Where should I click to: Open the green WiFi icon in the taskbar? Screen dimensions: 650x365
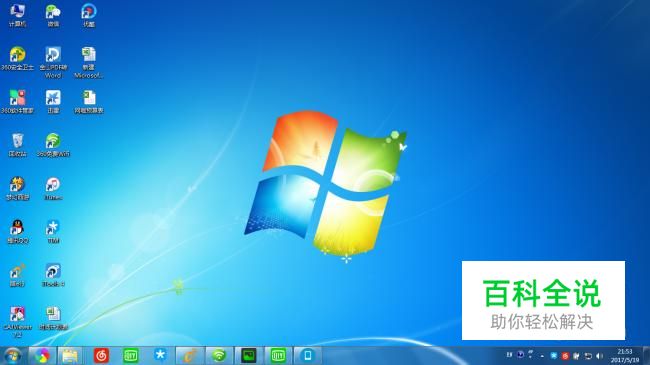(x=219, y=356)
